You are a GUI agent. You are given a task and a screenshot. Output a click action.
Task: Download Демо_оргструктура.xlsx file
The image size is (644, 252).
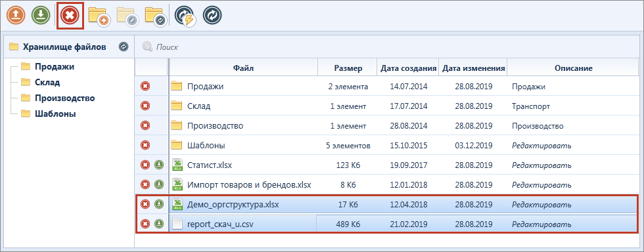[158, 204]
